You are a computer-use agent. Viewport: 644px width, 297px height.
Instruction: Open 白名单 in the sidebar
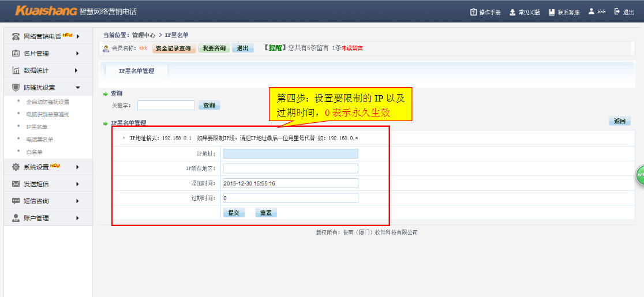(35, 152)
